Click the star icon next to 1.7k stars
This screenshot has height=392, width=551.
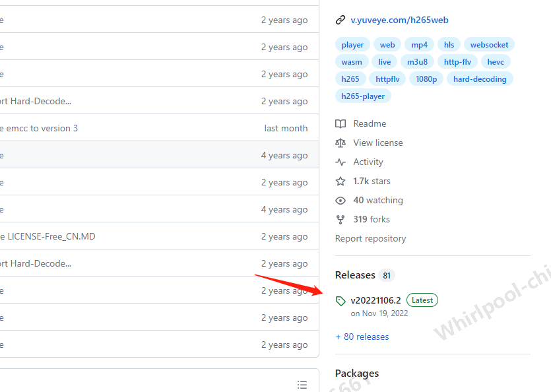click(340, 181)
